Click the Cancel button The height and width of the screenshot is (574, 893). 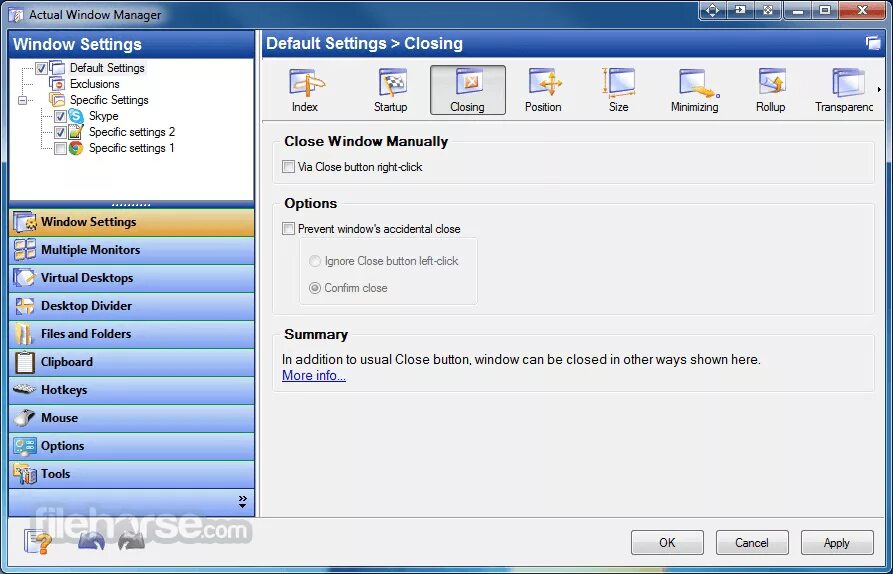pos(752,543)
